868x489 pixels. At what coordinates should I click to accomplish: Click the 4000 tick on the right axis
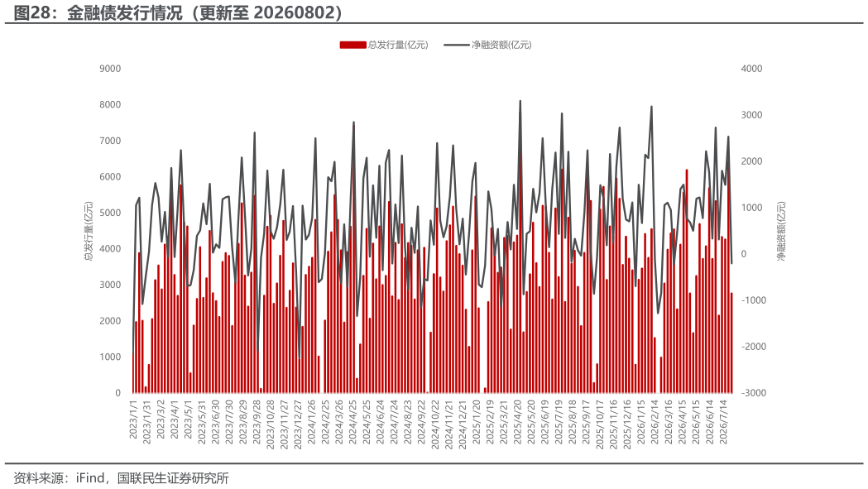[752, 69]
